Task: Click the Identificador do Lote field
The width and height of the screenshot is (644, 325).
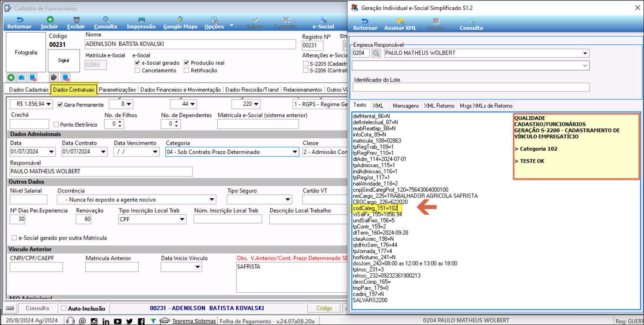Action: pyautogui.click(x=471, y=87)
